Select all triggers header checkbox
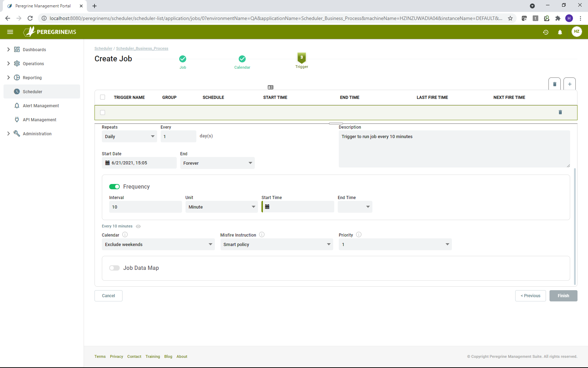This screenshot has height=368, width=588. pos(103,97)
